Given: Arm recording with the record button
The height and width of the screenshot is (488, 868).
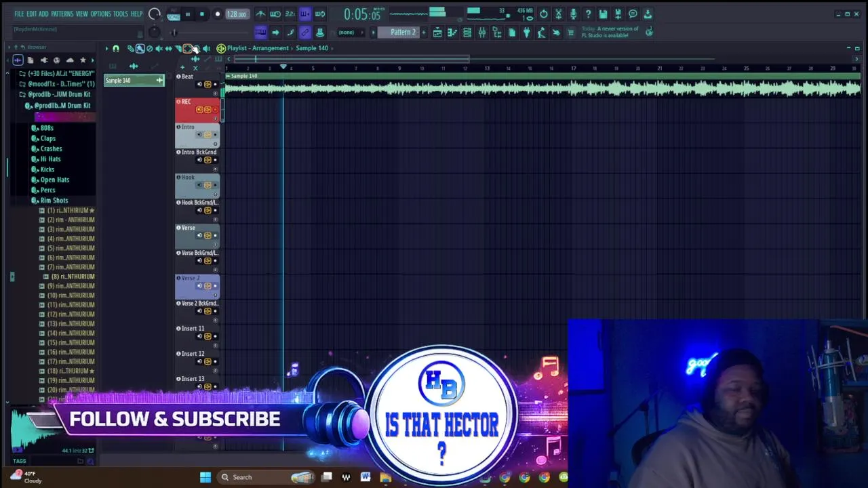Looking at the screenshot, I should point(218,14).
